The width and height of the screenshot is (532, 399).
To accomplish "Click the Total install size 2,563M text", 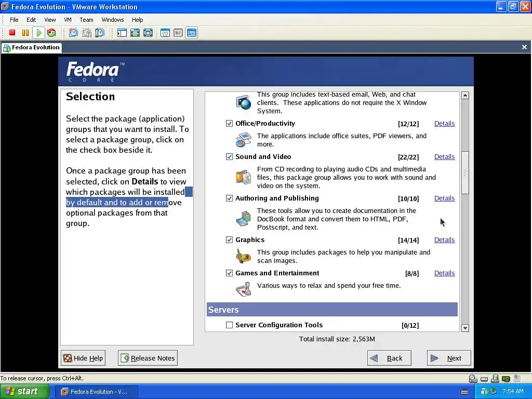I will point(337,339).
